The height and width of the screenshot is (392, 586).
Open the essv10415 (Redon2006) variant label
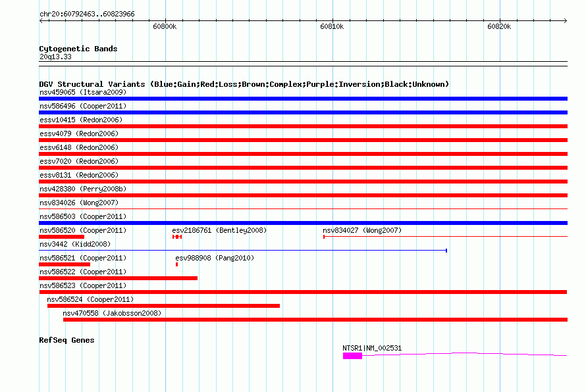tap(81, 120)
